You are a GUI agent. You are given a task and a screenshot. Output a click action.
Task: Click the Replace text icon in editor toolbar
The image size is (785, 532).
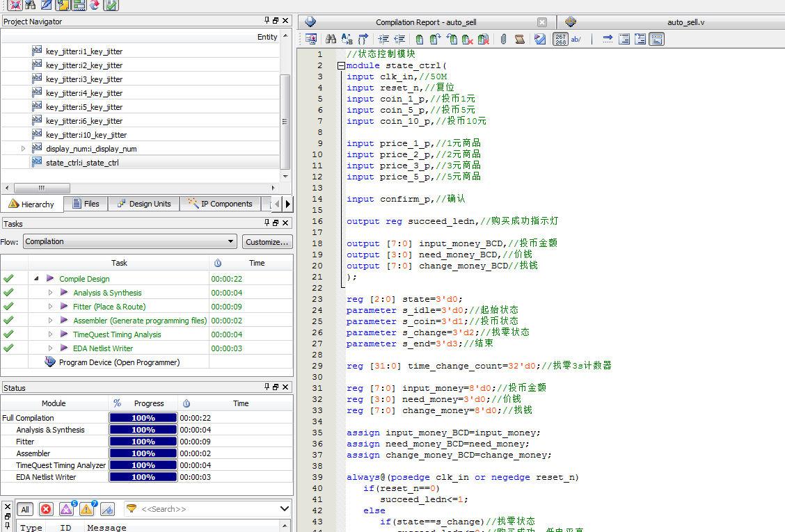pos(347,40)
